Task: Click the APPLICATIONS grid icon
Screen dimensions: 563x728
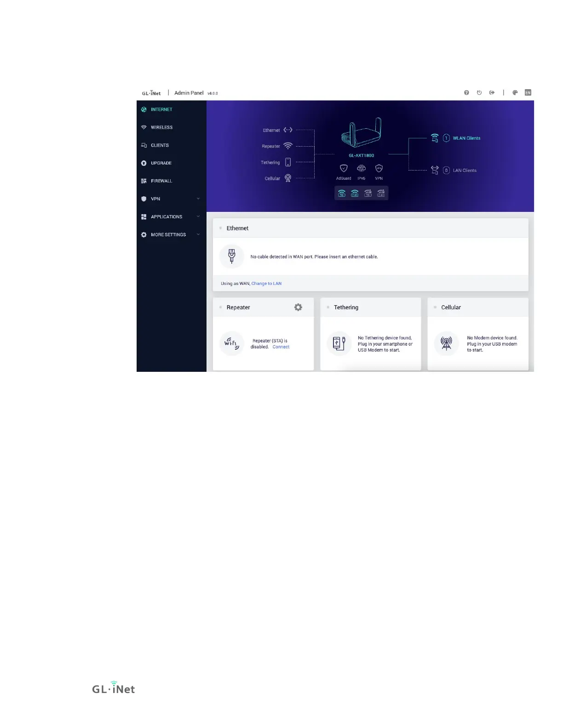Action: click(144, 217)
